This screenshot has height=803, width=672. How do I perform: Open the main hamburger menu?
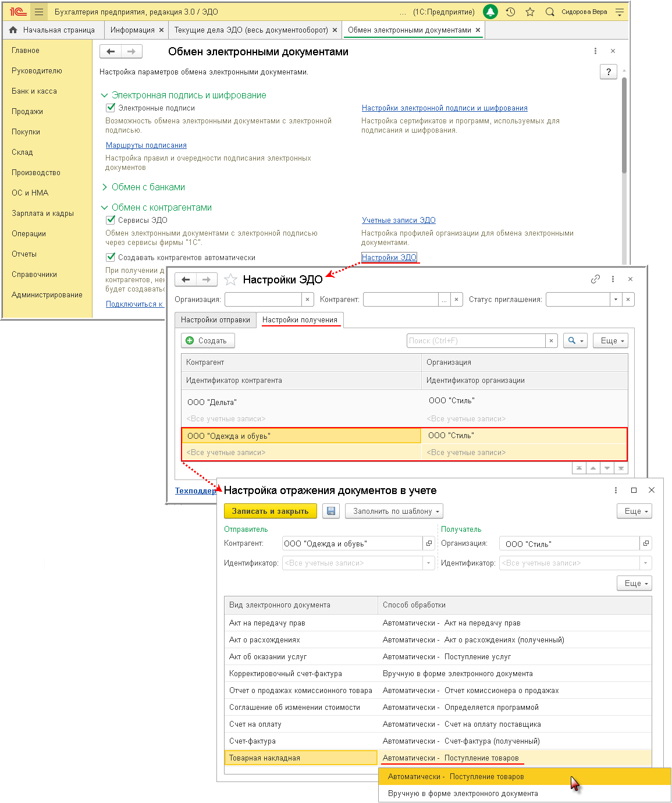(39, 12)
